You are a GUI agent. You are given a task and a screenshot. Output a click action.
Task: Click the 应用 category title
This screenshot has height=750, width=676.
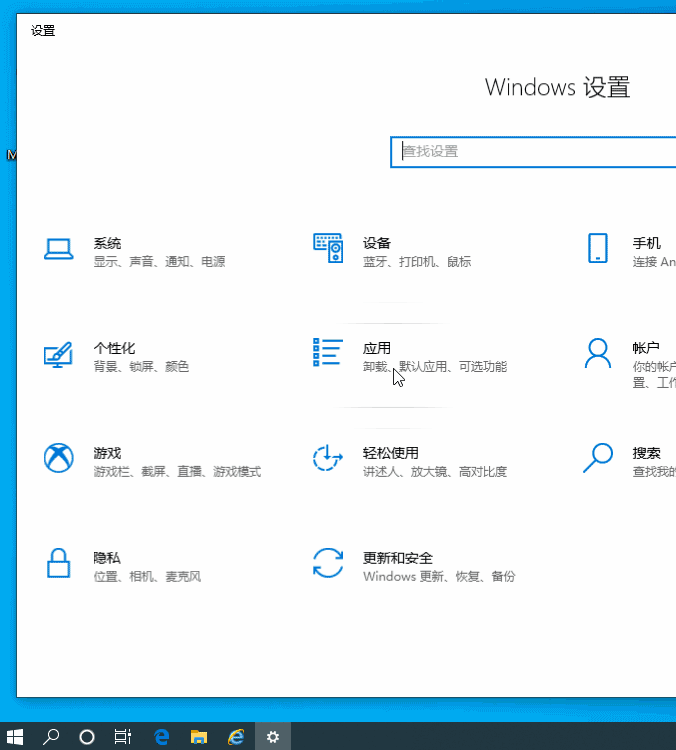coord(377,348)
